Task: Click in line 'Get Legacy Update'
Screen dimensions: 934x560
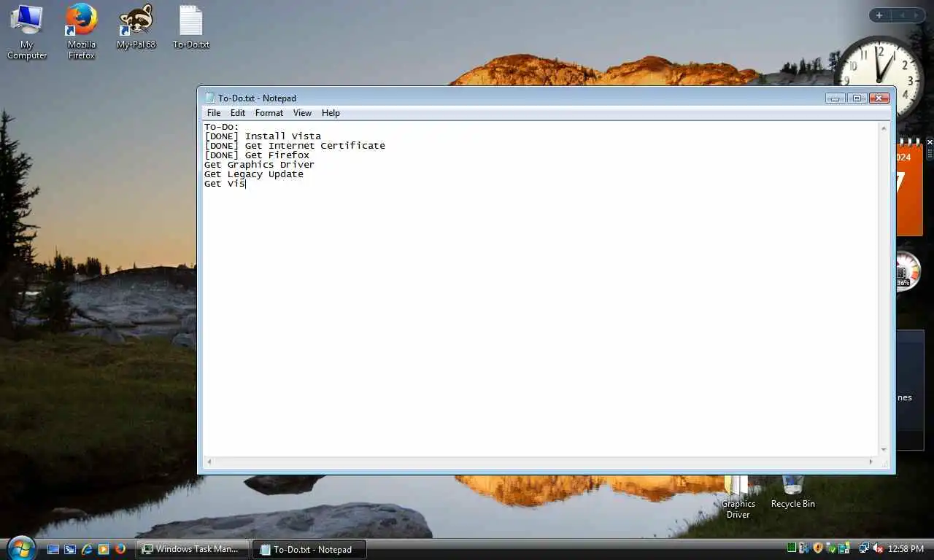Action: [x=253, y=174]
